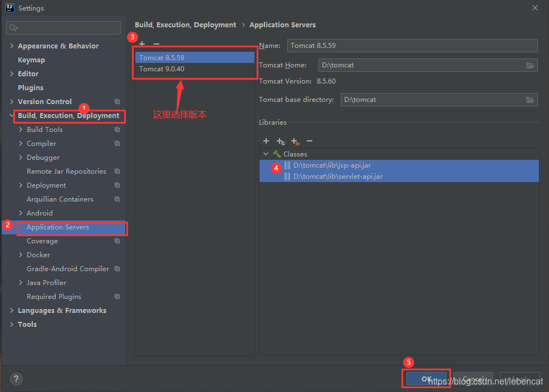This screenshot has height=392, width=549.
Task: Expand the Debugger node
Action: click(21, 158)
